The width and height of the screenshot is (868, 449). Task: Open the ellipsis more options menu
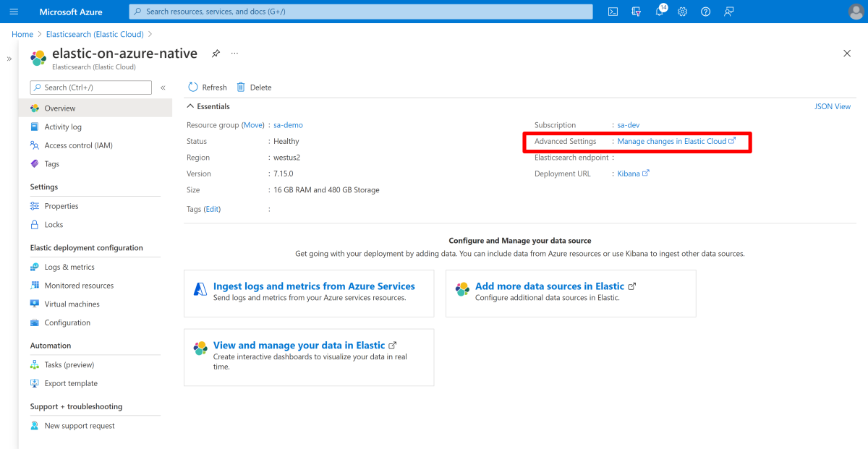(234, 54)
